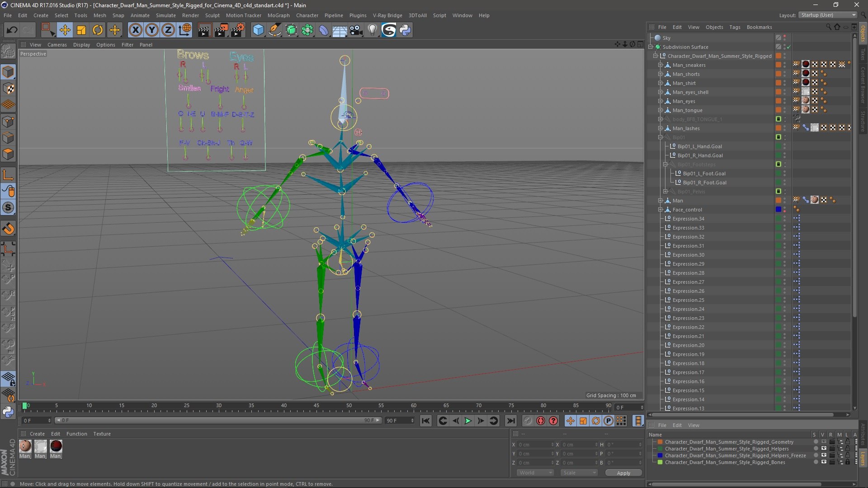Click the Undo arrow icon
868x488 pixels.
click(x=12, y=30)
